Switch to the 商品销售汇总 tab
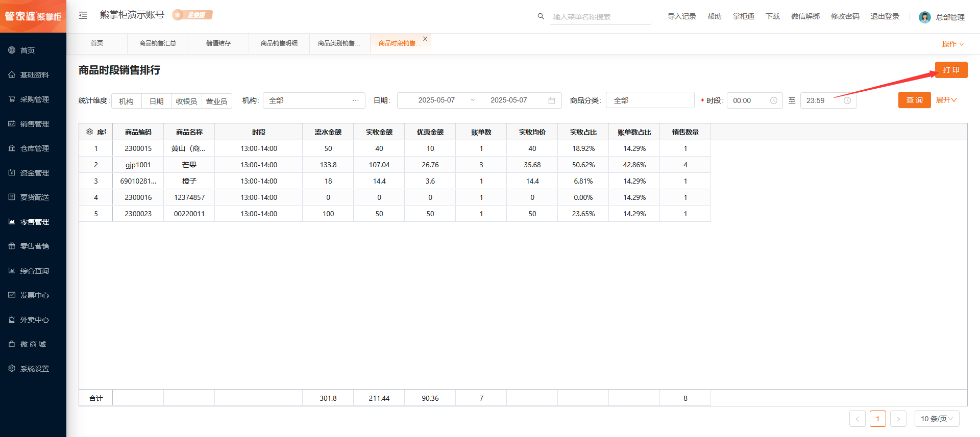Image resolution: width=980 pixels, height=437 pixels. tap(158, 43)
